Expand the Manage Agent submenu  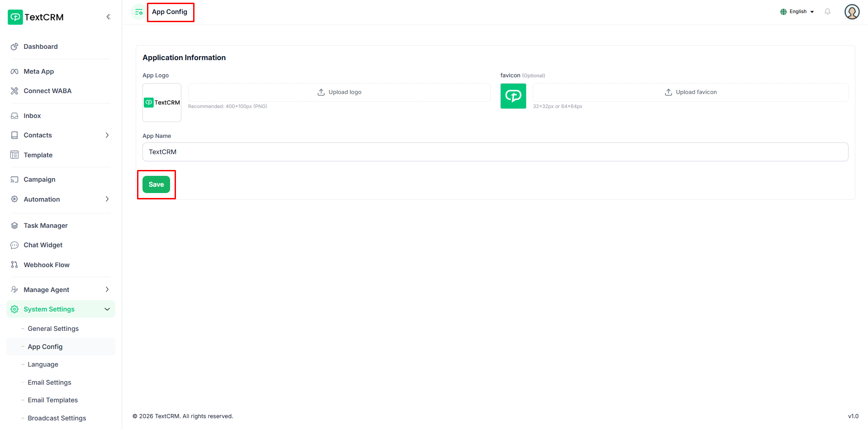(x=107, y=290)
